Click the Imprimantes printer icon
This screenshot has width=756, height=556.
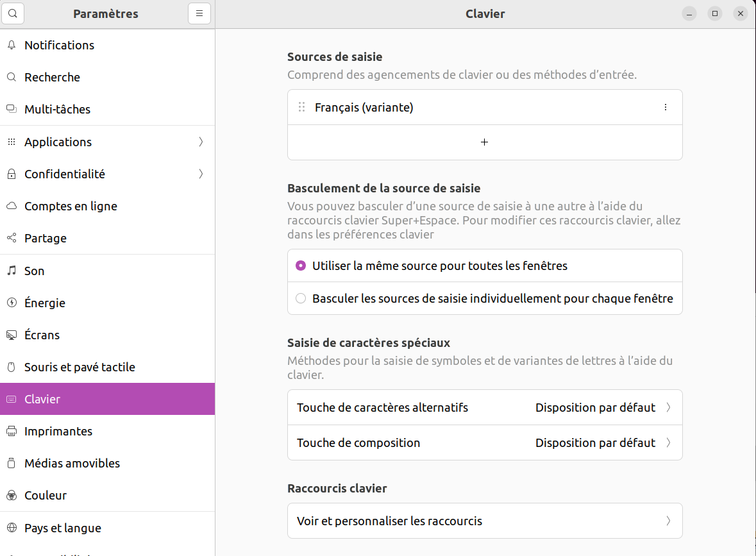pos(11,431)
